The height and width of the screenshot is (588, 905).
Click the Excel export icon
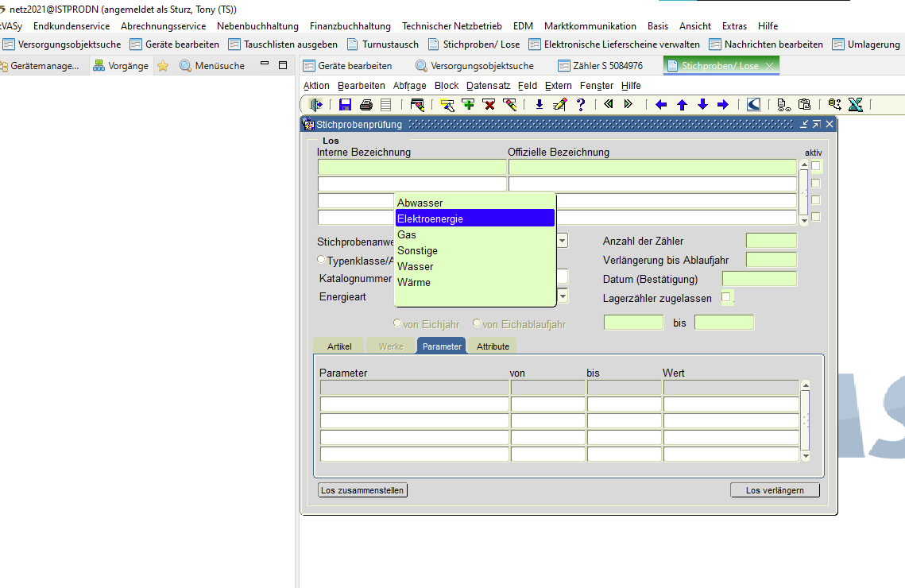click(855, 104)
